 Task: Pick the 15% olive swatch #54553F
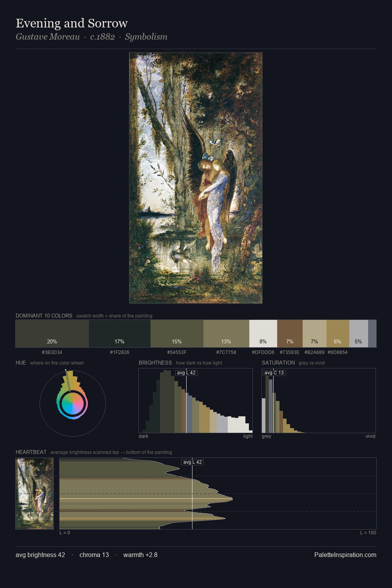pyautogui.click(x=177, y=334)
